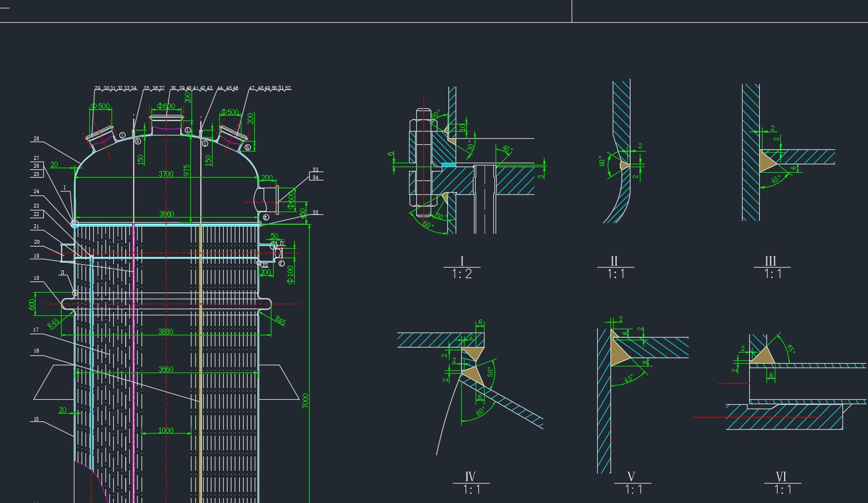The height and width of the screenshot is (503, 868).
Task: Click the detail IV title label
Action: (x=470, y=476)
